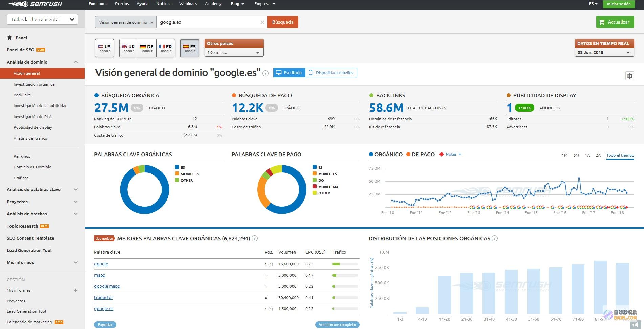Click the plus icon beside Mis informes
The width and height of the screenshot is (644, 329).
pyautogui.click(x=76, y=290)
